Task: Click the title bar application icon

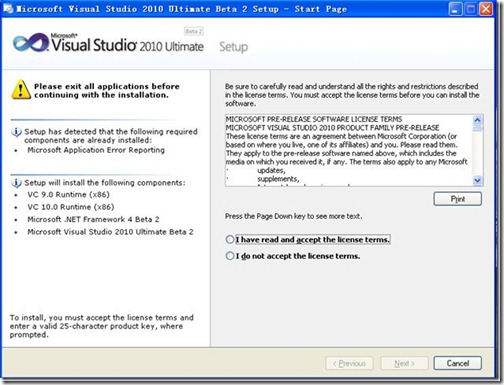Action: coord(8,8)
